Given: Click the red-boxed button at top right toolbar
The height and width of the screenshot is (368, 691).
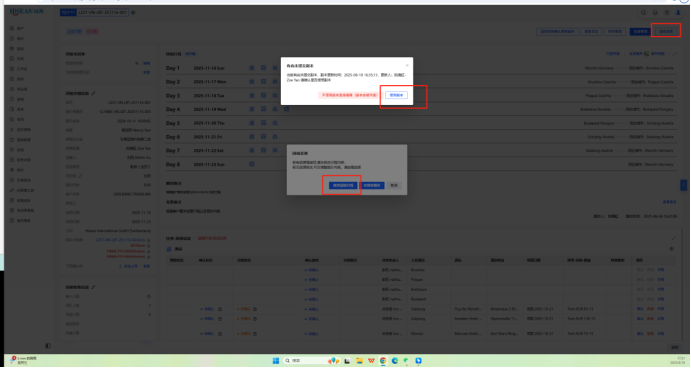Looking at the screenshot, I should pyautogui.click(x=666, y=32).
